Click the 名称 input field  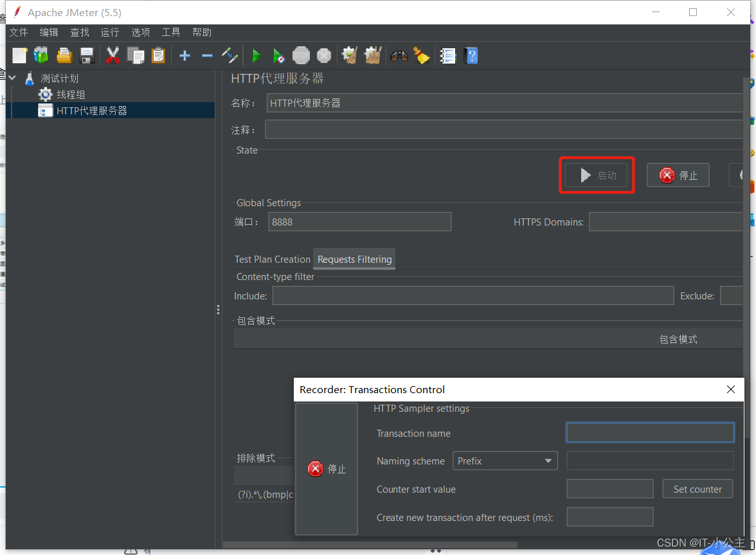(x=504, y=103)
